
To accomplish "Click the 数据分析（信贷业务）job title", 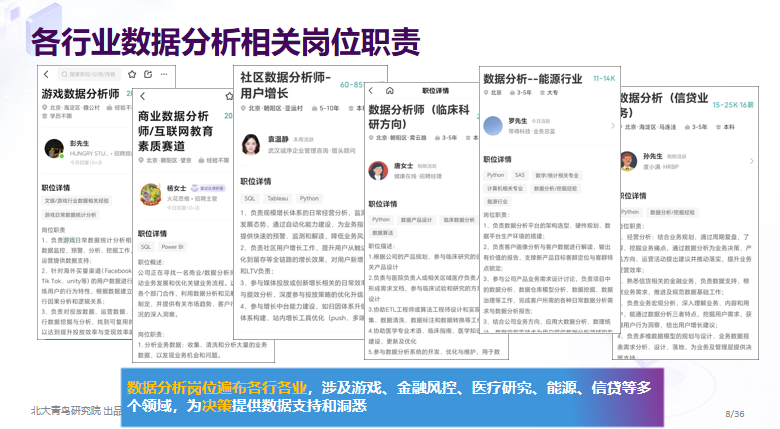I will point(663,105).
